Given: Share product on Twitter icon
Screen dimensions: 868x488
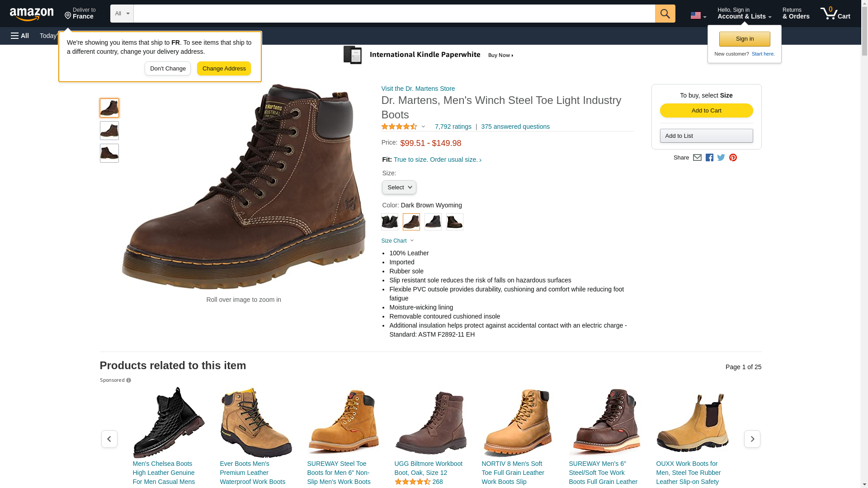Looking at the screenshot, I should [x=721, y=158].
